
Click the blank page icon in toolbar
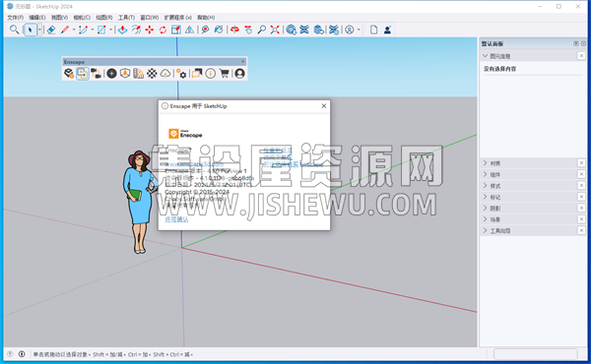[x=373, y=30]
